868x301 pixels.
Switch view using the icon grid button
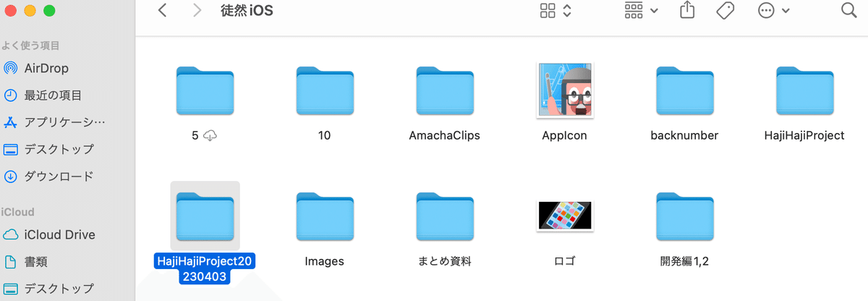[x=556, y=11]
